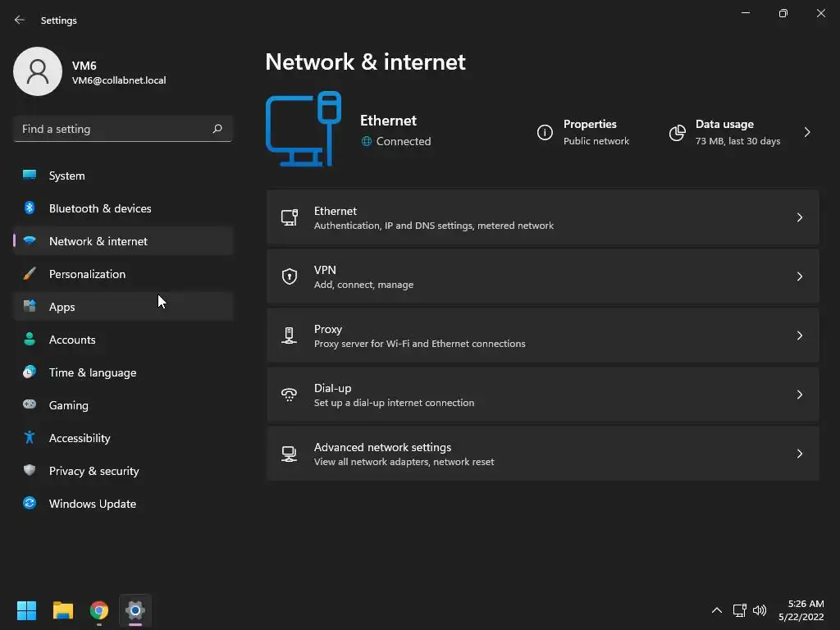Click the Bluetooth & devices icon
The height and width of the screenshot is (630, 840).
click(30, 208)
